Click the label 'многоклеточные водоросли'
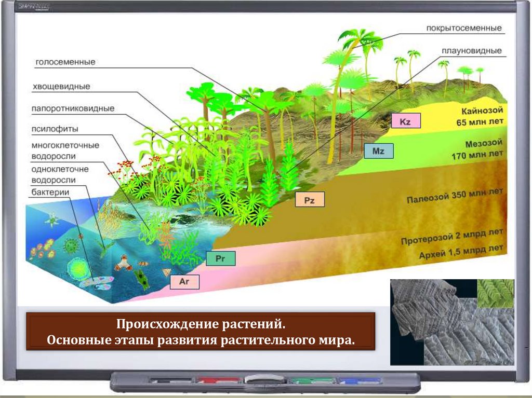Viewport: 532px width, 398px height. 65,150
